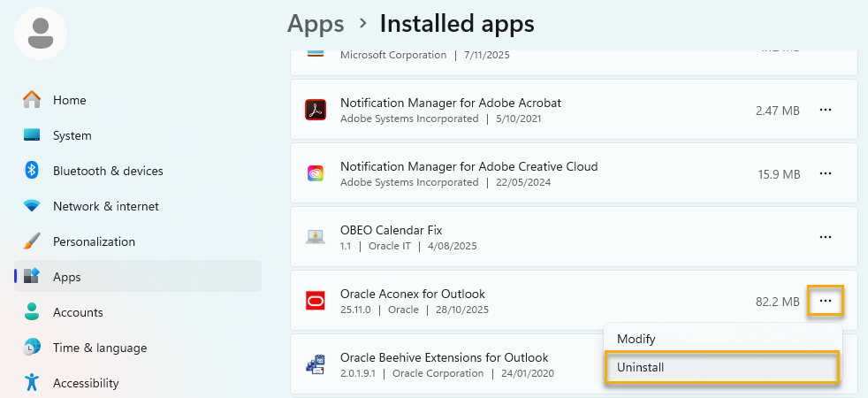Open Home in the settings sidebar
This screenshot has height=398, width=868.
(x=69, y=100)
